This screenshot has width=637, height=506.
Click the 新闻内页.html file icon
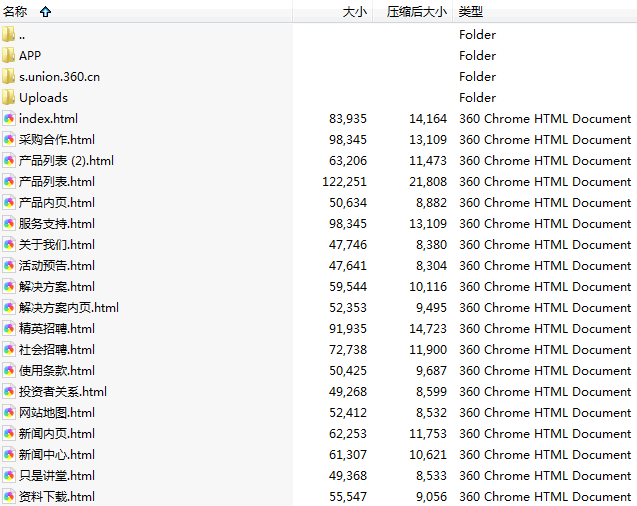9,434
